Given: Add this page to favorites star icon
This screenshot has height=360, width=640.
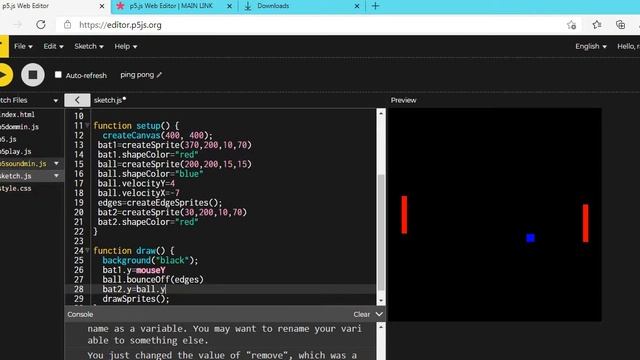Looking at the screenshot, I should [571, 25].
